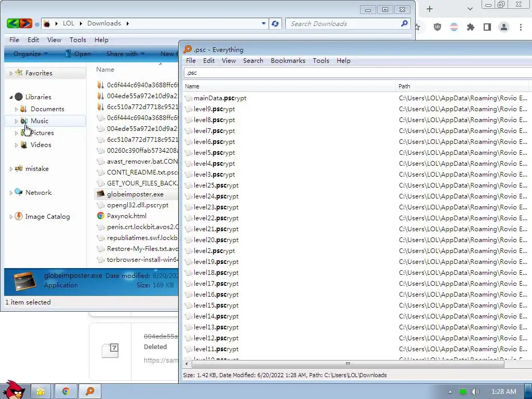Viewport: 532px width, 399px height.
Task: Open Chrome's three-dot menu
Action: coord(521,27)
